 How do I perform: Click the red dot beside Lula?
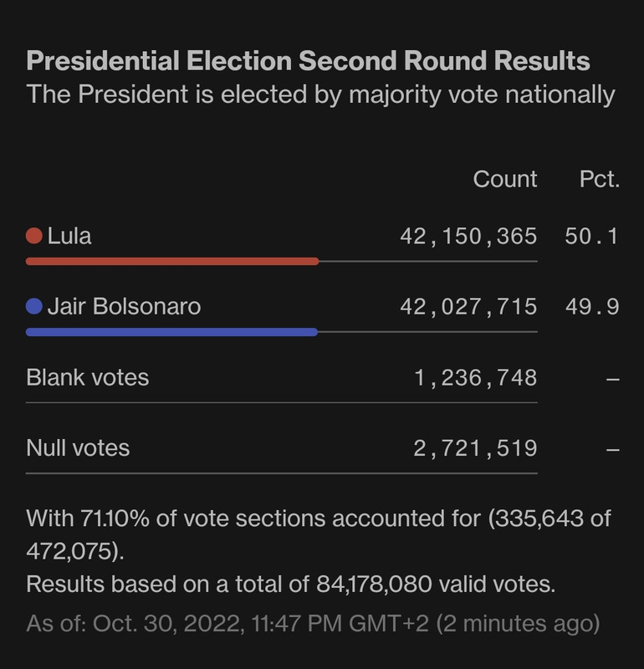(x=34, y=236)
